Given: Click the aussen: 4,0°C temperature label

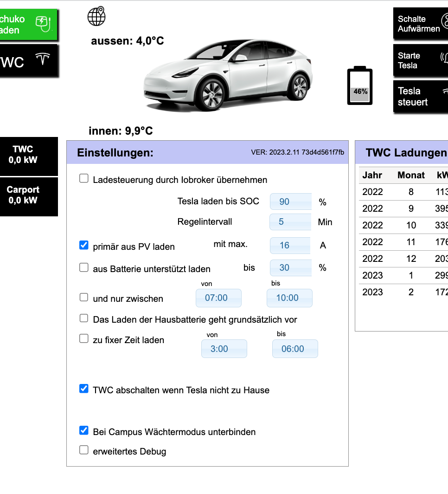Looking at the screenshot, I should [x=128, y=41].
